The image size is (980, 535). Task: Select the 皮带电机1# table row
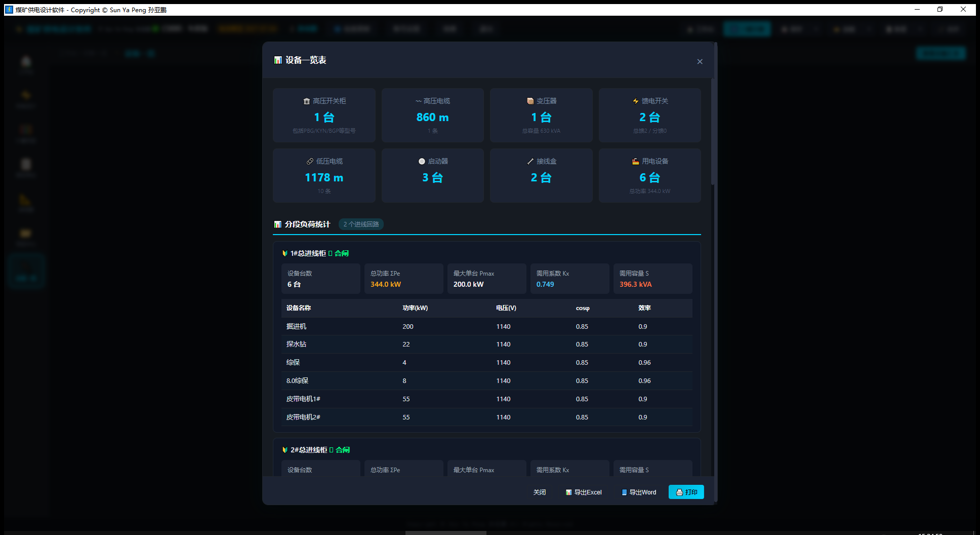click(x=487, y=399)
